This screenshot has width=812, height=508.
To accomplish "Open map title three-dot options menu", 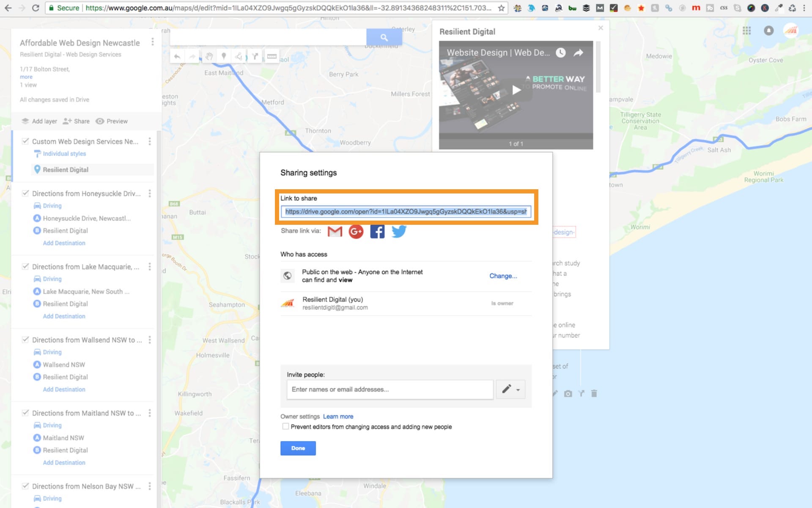I will [x=153, y=42].
